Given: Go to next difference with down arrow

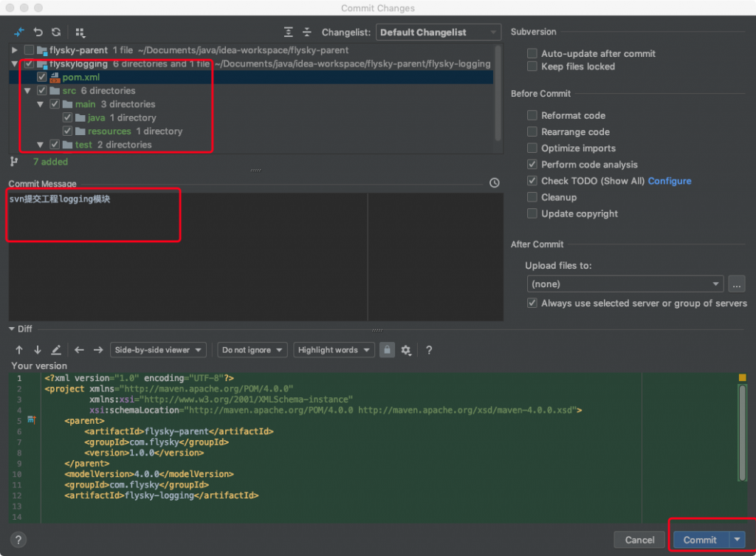Looking at the screenshot, I should tap(38, 350).
